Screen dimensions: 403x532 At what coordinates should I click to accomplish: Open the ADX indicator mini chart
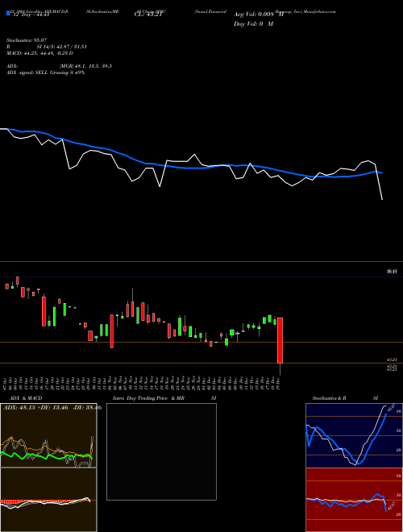point(48,435)
